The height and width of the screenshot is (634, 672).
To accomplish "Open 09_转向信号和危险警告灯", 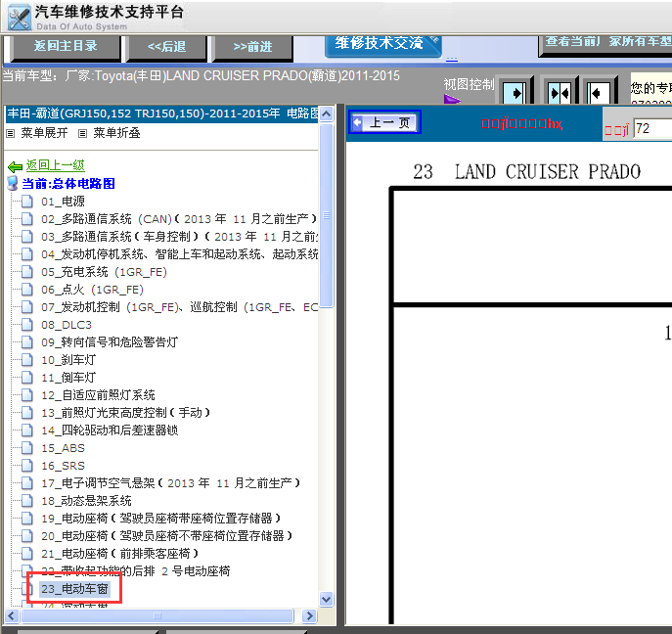I will pyautogui.click(x=110, y=342).
